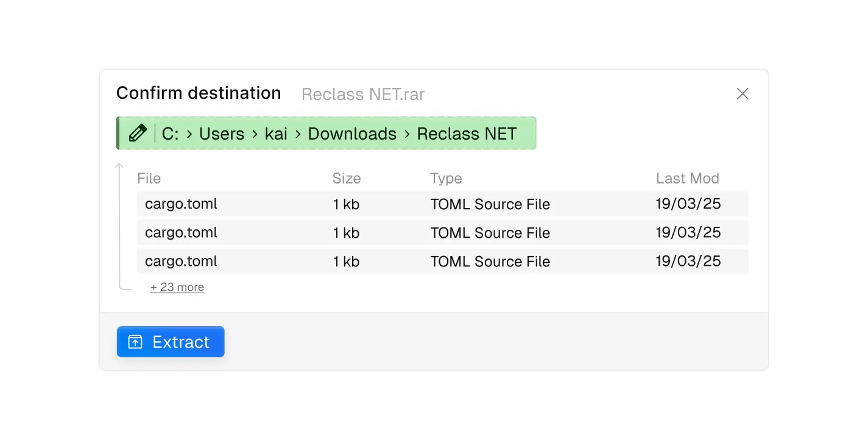This screenshot has height=439, width=868.
Task: Sort by the Type column header
Action: [446, 179]
